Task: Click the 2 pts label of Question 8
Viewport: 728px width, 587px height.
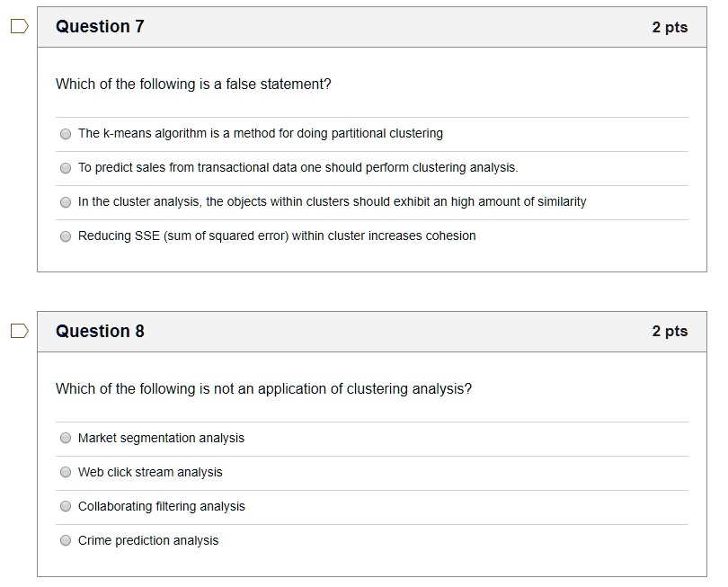Action: click(x=670, y=331)
